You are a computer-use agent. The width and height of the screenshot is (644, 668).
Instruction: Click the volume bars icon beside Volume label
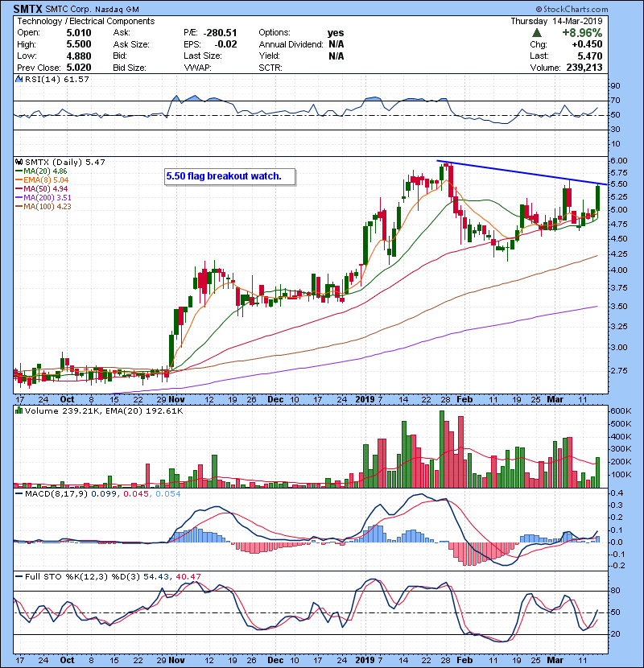[x=19, y=410]
